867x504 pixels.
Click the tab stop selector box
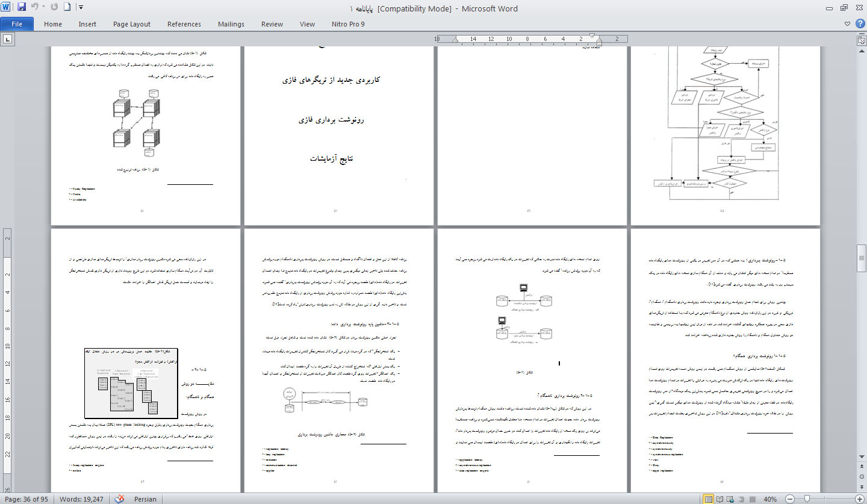[8, 40]
